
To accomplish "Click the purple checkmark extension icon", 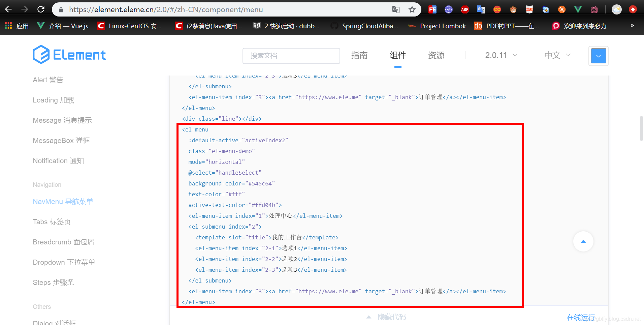I will click(x=449, y=9).
